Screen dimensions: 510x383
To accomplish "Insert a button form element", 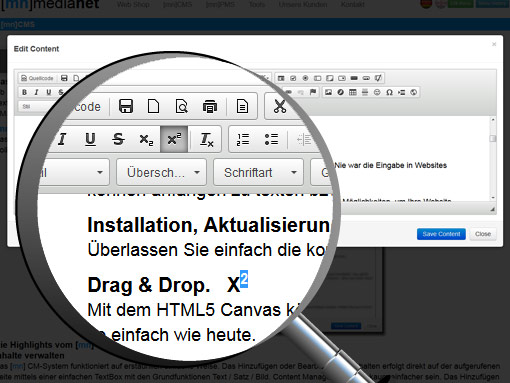I will tap(354, 78).
